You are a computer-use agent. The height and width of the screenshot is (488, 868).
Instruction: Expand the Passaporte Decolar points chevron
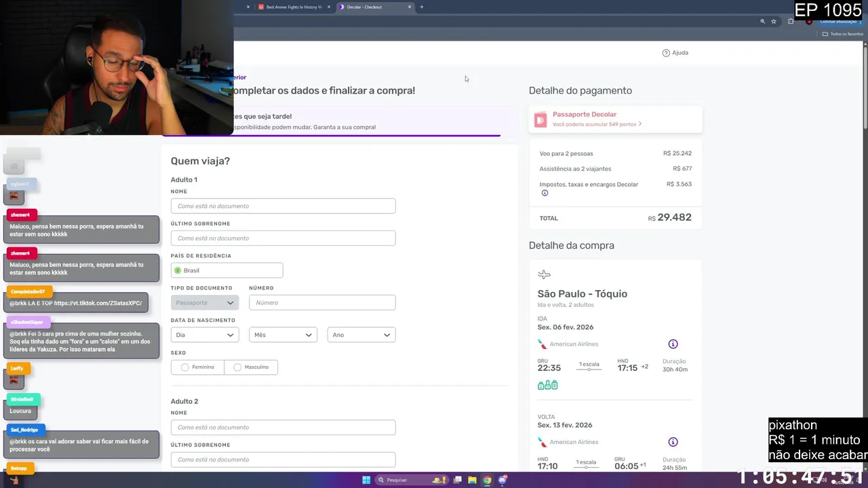[x=640, y=125]
